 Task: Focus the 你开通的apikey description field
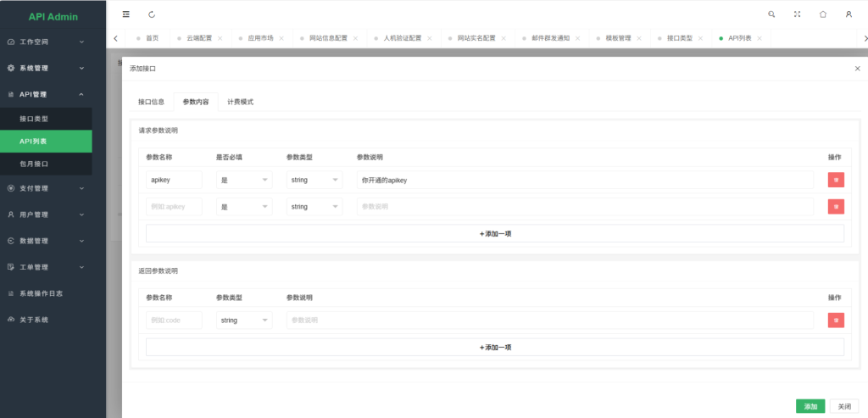tap(585, 180)
